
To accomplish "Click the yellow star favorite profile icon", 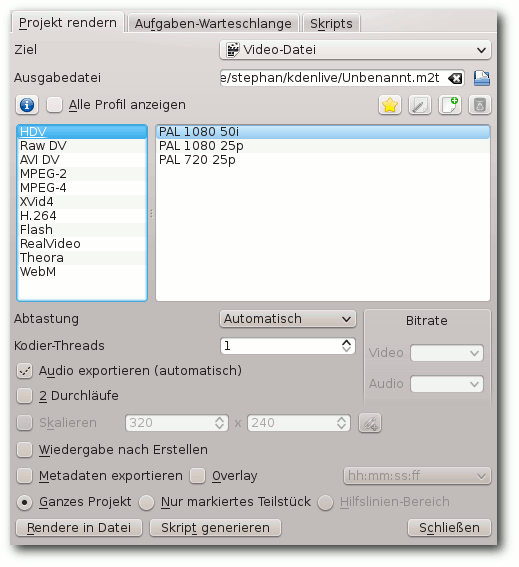I will tap(390, 105).
